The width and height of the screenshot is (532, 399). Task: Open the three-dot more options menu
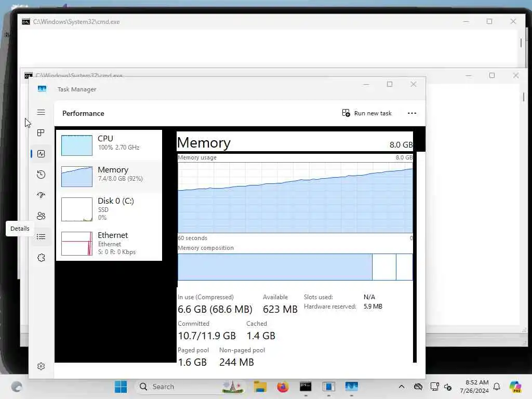click(x=411, y=113)
